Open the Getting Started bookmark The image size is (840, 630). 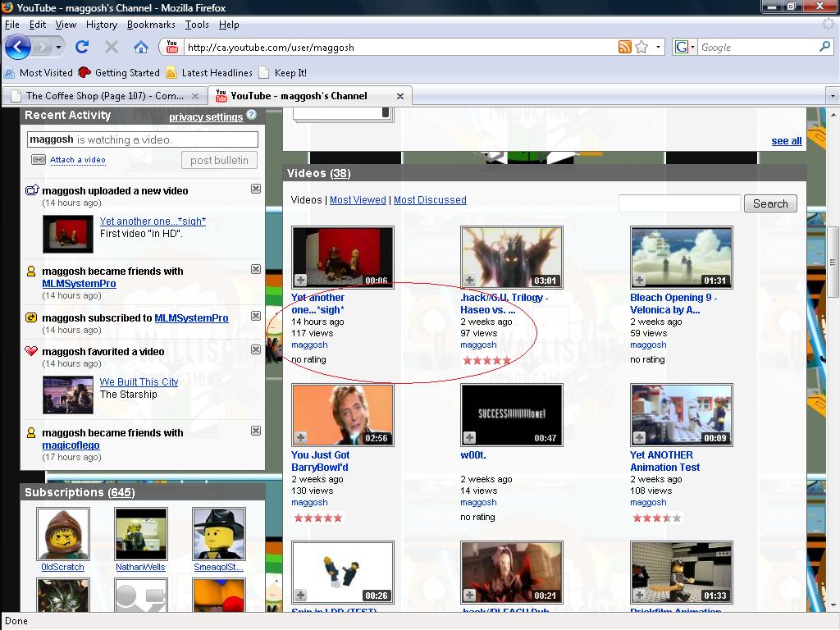tap(119, 72)
